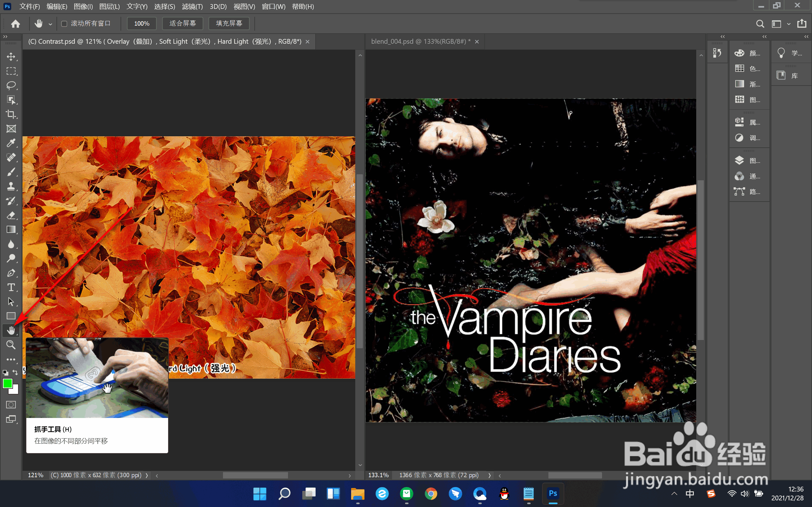Select the Lasso tool
The width and height of the screenshot is (812, 507).
tap(11, 86)
